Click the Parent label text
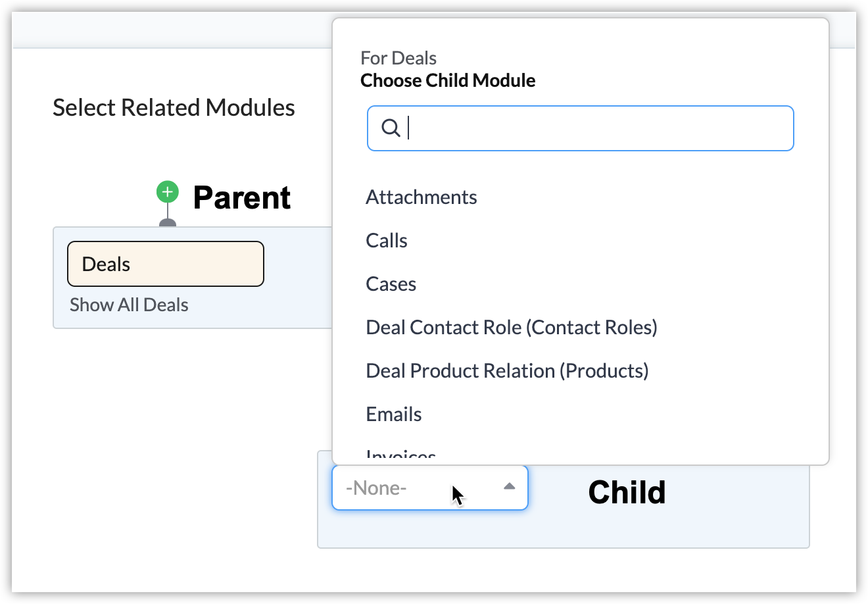The height and width of the screenshot is (604, 868). pyautogui.click(x=242, y=197)
